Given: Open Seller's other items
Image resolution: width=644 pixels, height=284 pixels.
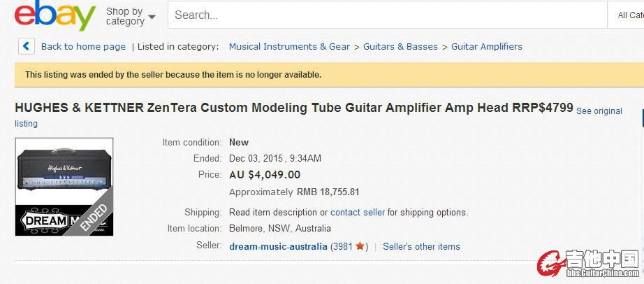Looking at the screenshot, I should tap(421, 246).
